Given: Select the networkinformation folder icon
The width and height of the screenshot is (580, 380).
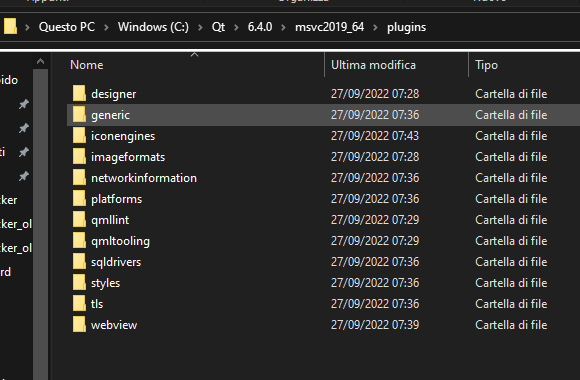Looking at the screenshot, I should tap(79, 177).
